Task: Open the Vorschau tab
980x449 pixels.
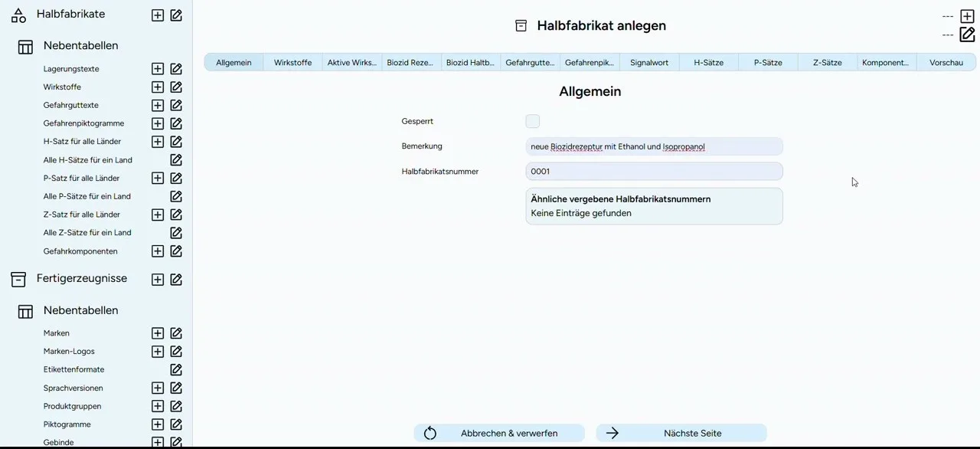Action: pos(946,62)
